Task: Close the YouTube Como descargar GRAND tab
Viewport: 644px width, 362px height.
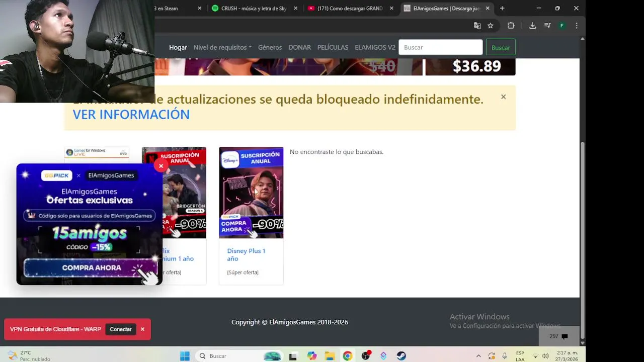Action: (391, 8)
